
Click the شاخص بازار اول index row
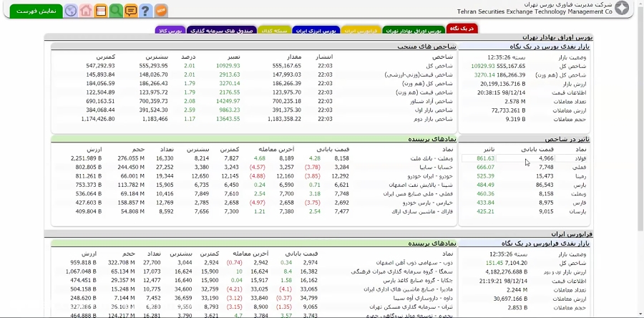(253, 110)
